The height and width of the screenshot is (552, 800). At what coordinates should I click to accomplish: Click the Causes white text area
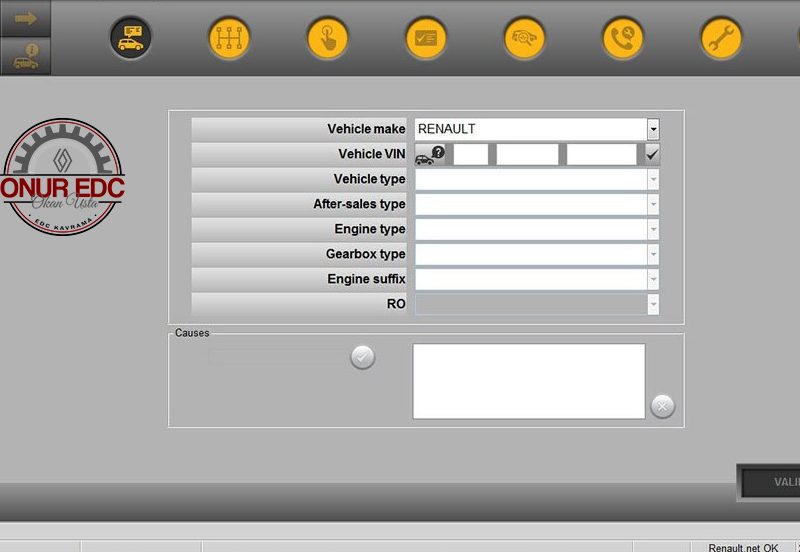[529, 381]
